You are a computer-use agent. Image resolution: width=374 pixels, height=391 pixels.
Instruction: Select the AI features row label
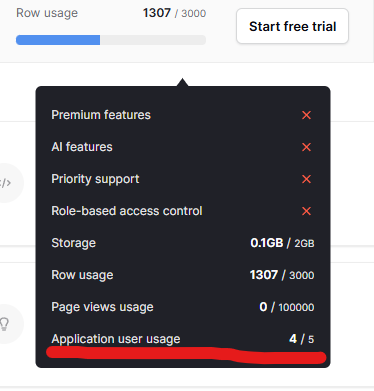[82, 147]
